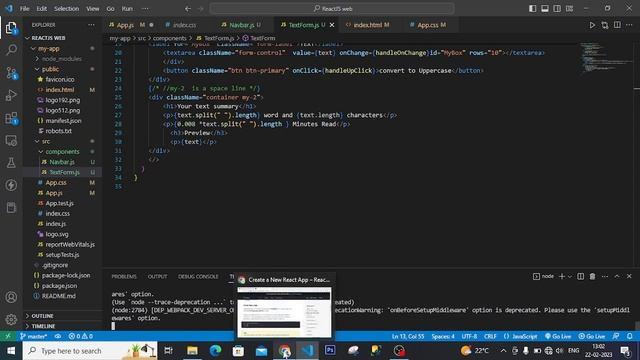Go back with the navigation arrow
The height and width of the screenshot is (360, 640).
pos(187,9)
